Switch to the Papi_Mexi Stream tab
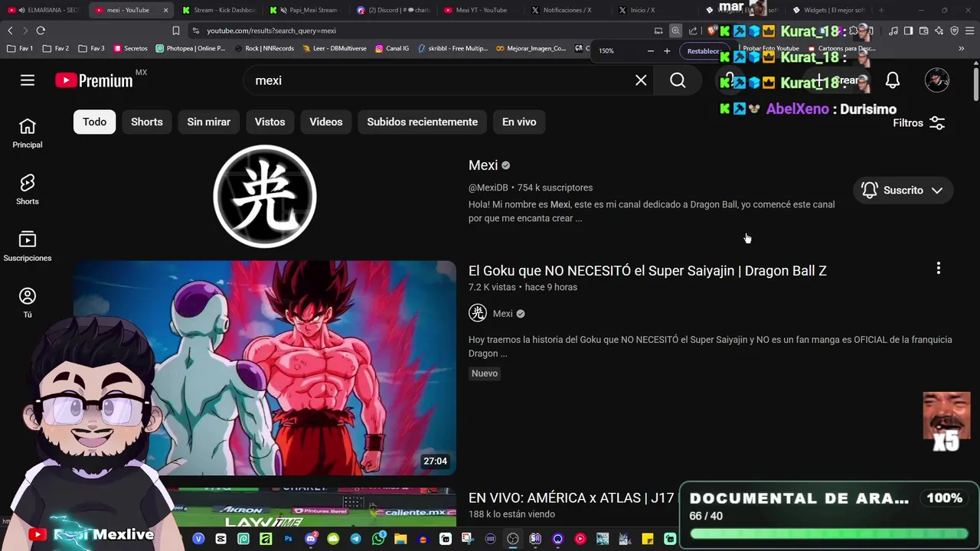This screenshot has height=551, width=980. 306,10
